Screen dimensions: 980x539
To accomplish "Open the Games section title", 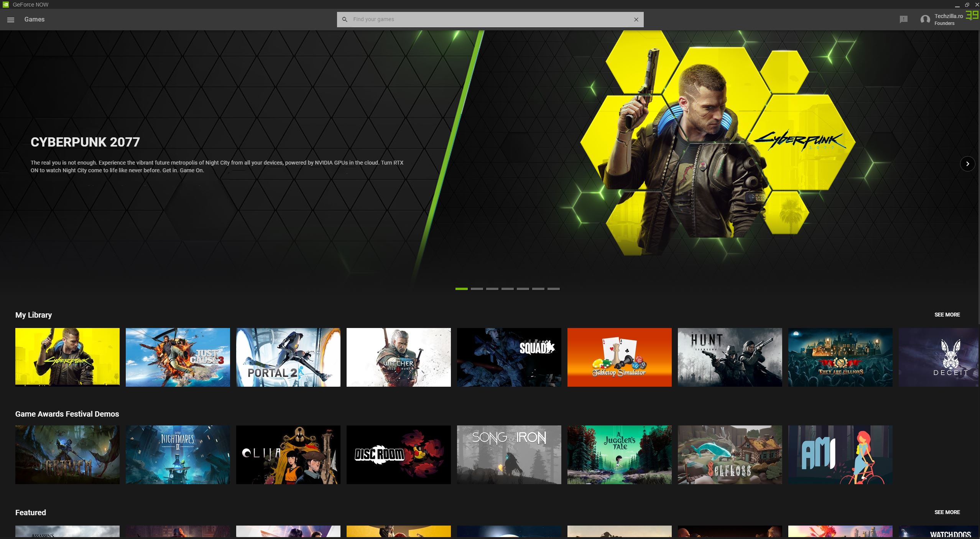I will click(35, 20).
